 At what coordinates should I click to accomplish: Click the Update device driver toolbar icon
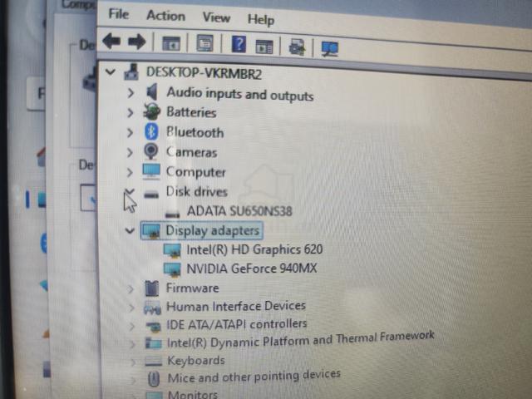297,47
